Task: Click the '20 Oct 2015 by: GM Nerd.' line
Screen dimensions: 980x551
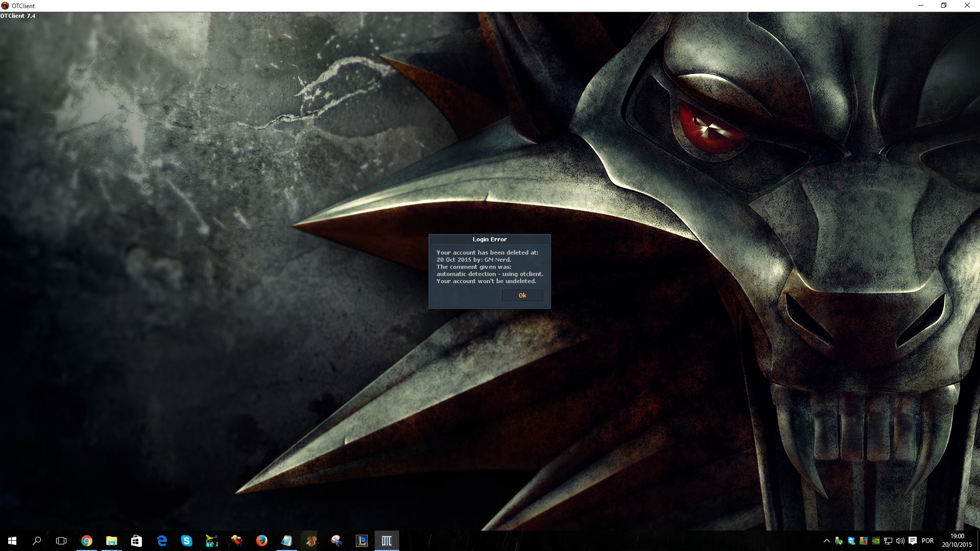Action: (x=474, y=260)
